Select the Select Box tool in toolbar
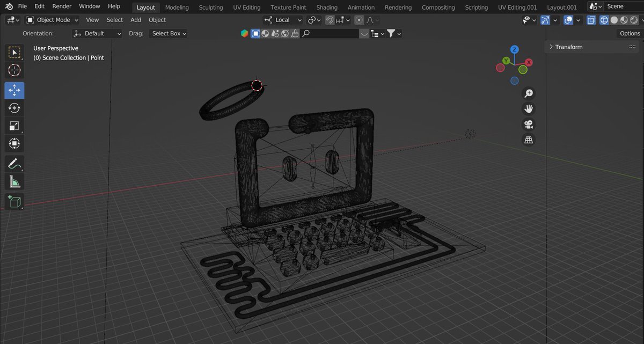The image size is (644, 344). [14, 53]
